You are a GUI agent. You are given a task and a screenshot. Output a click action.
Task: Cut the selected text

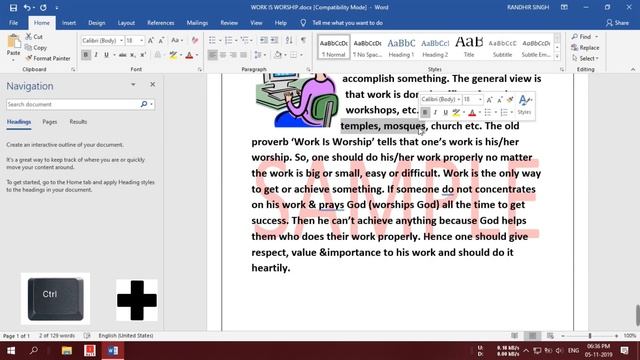click(34, 37)
